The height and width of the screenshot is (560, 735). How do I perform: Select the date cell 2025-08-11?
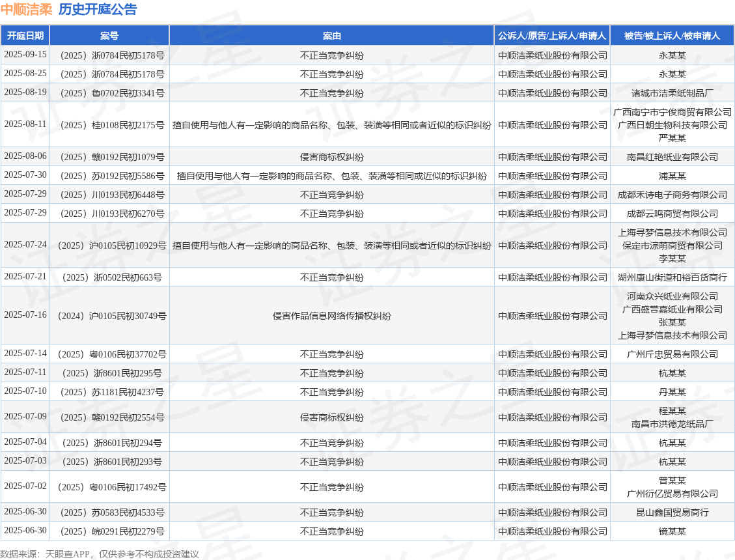pos(25,124)
